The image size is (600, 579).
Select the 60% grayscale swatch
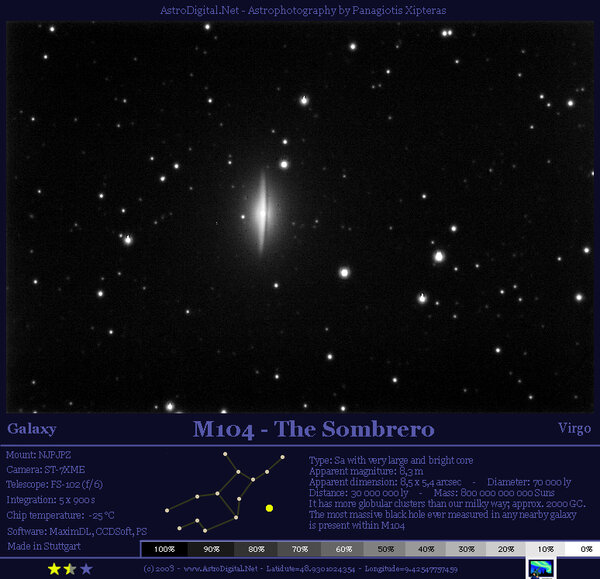tap(343, 549)
